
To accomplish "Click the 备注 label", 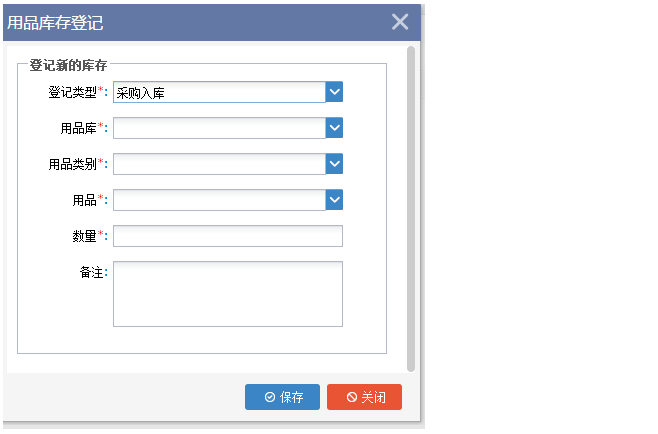I will click(x=94, y=272).
